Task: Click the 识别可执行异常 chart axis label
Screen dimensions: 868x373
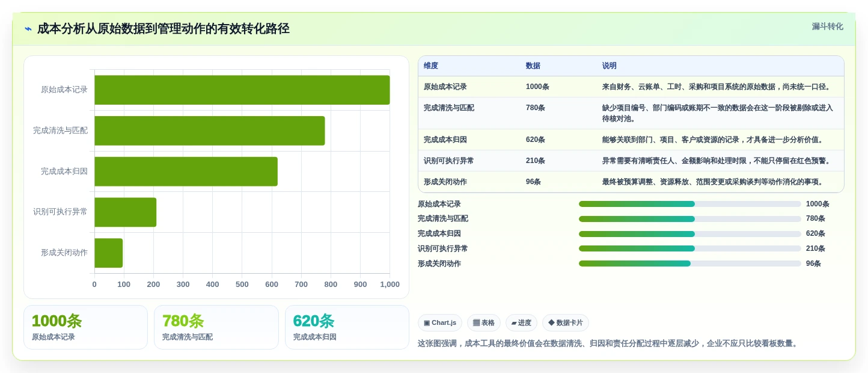Action: pyautogui.click(x=60, y=212)
